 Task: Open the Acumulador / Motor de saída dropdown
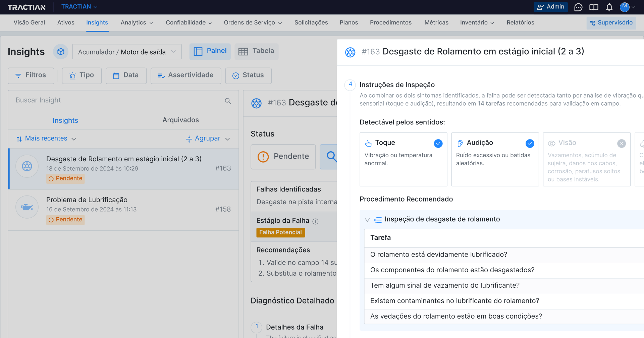click(x=127, y=52)
